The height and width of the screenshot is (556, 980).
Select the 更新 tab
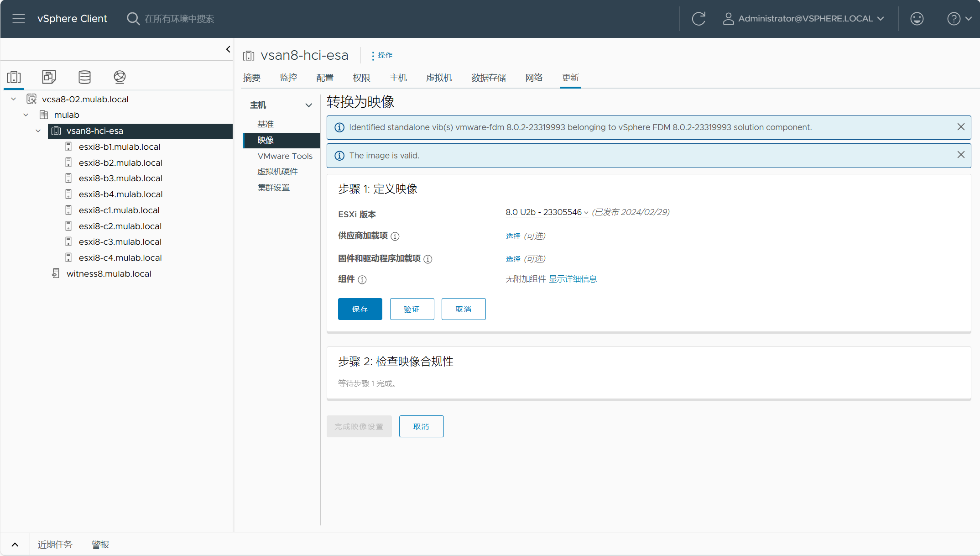pyautogui.click(x=570, y=78)
